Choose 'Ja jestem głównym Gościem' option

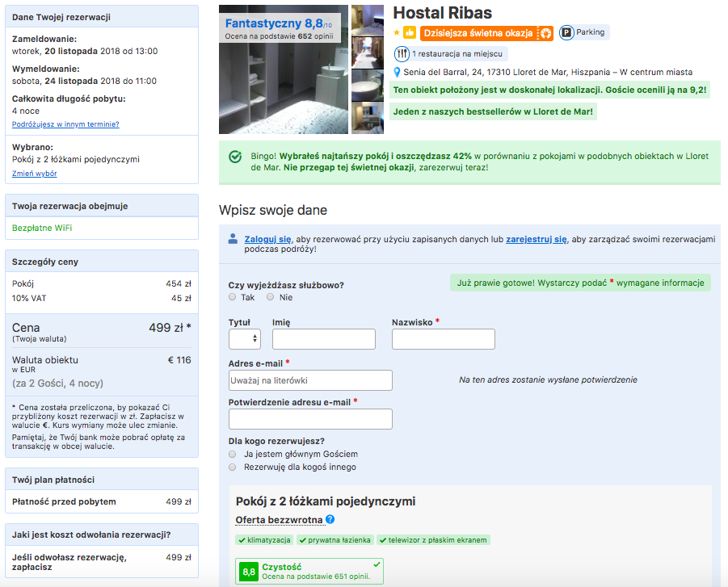coord(233,455)
